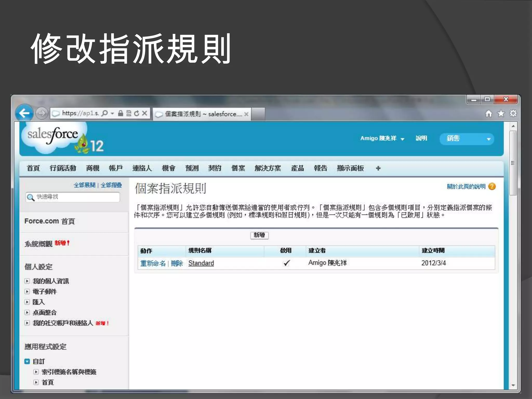Click the address bar lock icon
This screenshot has width=532, height=399.
[121, 113]
